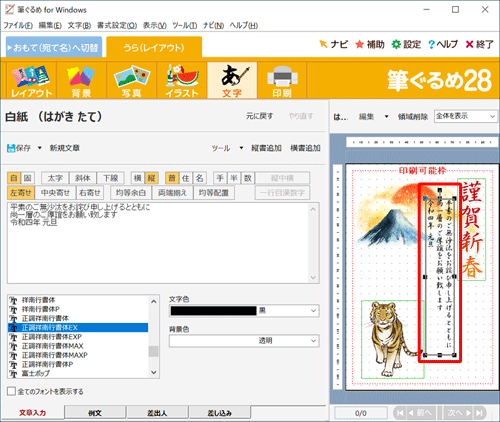
Task: Switch to 差し込み tab
Action: (x=220, y=413)
